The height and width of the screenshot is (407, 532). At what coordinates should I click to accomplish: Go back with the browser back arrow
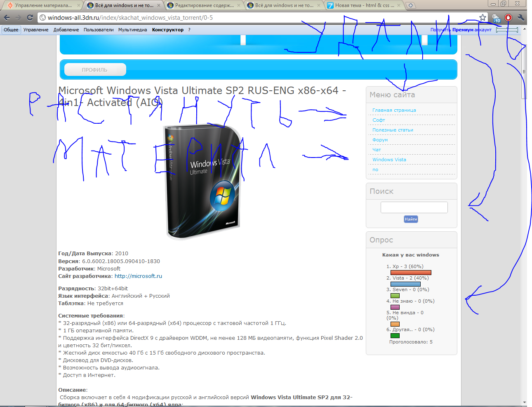7,17
